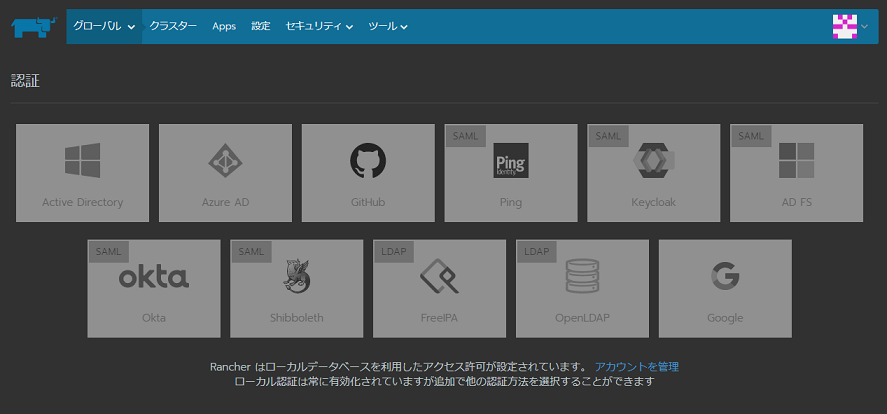Expand the ツール dropdown menu

(388, 26)
